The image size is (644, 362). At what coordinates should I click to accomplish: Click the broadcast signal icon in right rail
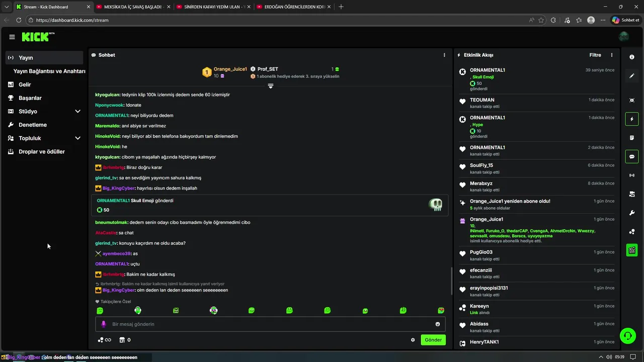(x=632, y=175)
